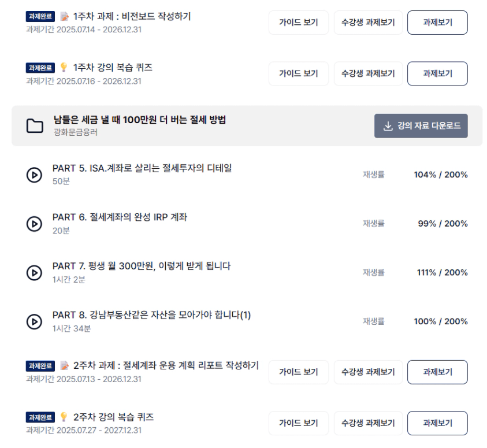The height and width of the screenshot is (448, 487).
Task: Open 가이드 보기 for 1주차 비전보드 과제
Action: [x=299, y=23]
